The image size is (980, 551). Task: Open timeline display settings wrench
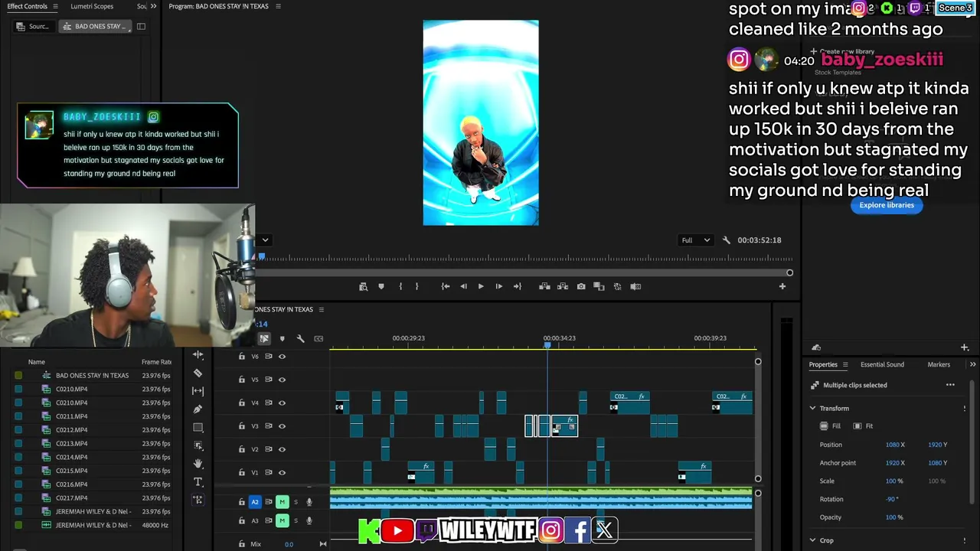tap(300, 338)
